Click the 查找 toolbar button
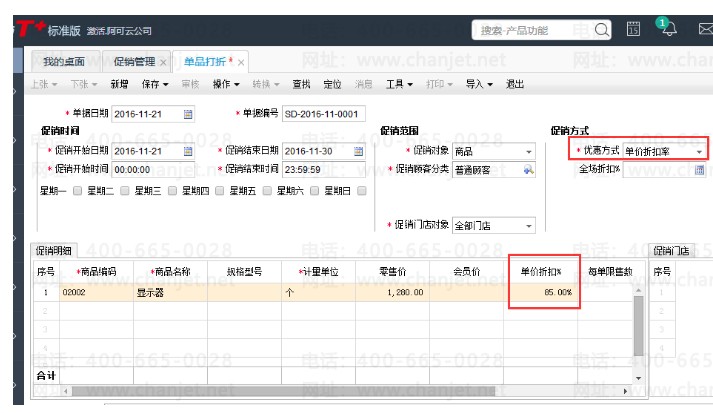The image size is (713, 413). coord(301,84)
